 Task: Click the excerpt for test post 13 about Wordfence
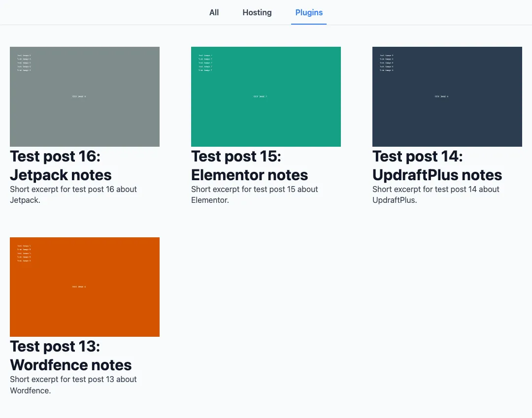tap(73, 385)
